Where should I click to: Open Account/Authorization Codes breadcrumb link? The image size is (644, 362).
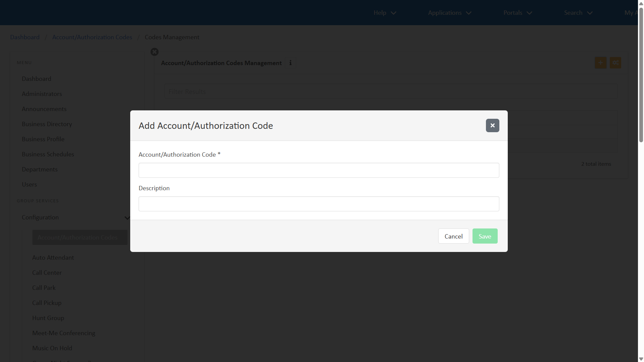pos(92,37)
